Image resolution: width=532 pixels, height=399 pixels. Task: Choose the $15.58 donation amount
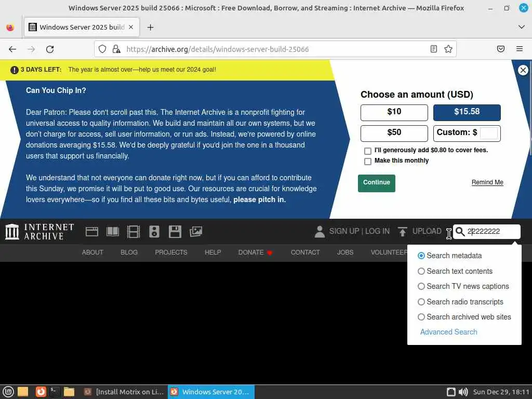[x=467, y=113]
